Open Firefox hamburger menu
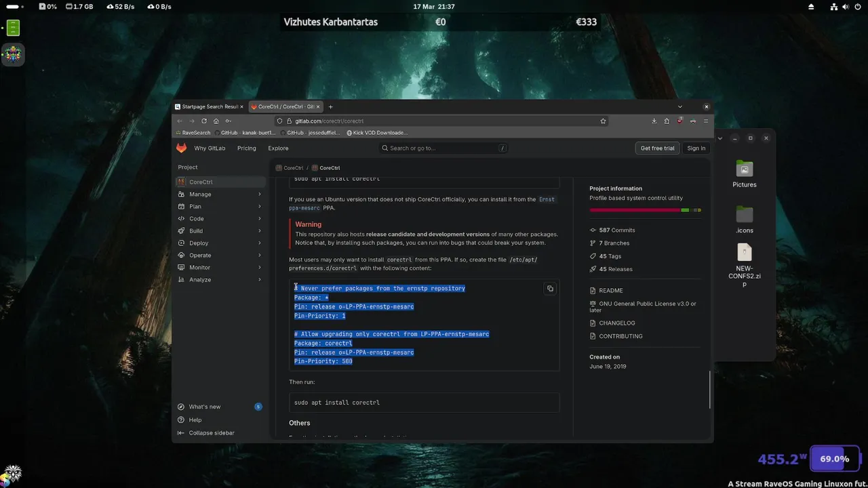This screenshot has height=488, width=868. pos(706,121)
